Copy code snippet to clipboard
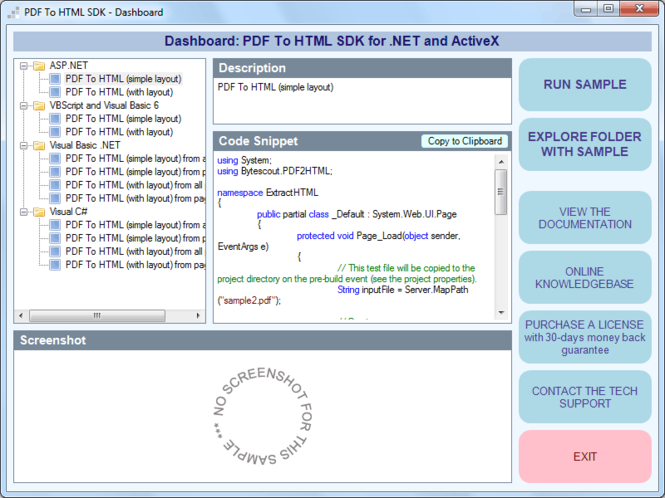665x498 pixels. 464,141
